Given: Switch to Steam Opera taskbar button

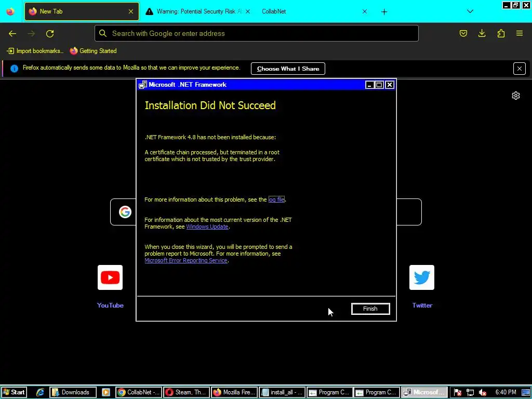Looking at the screenshot, I should tap(187, 392).
